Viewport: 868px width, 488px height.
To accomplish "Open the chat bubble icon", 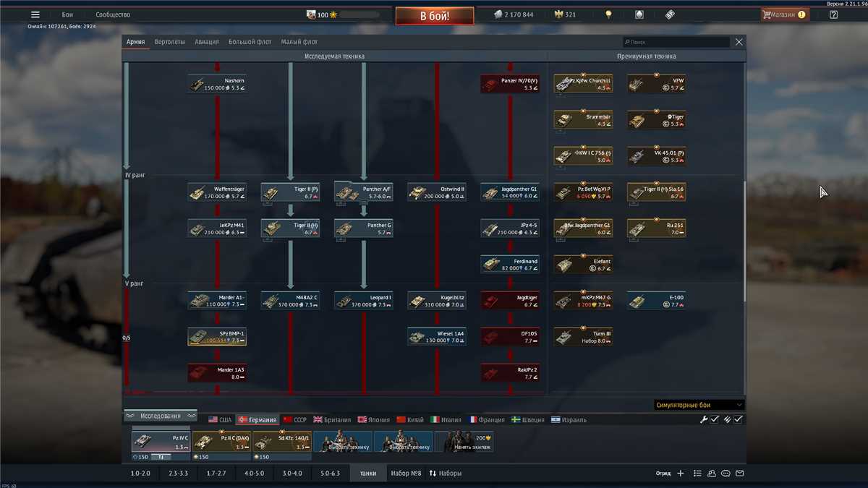I will [726, 474].
